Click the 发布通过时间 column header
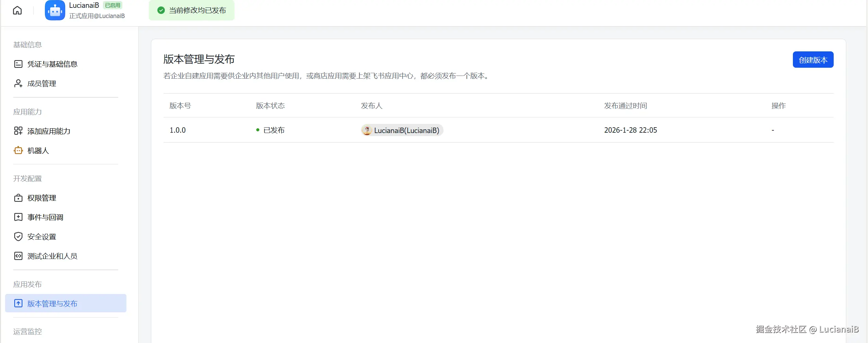The image size is (868, 343). point(626,106)
